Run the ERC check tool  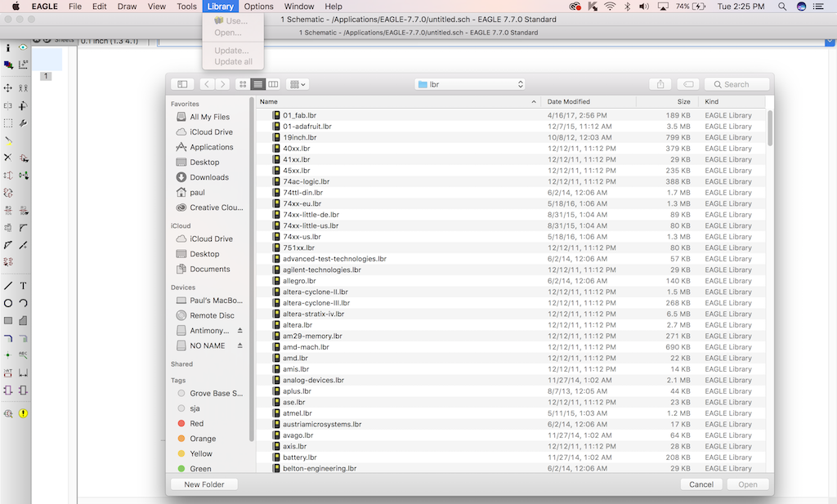tap(8, 413)
